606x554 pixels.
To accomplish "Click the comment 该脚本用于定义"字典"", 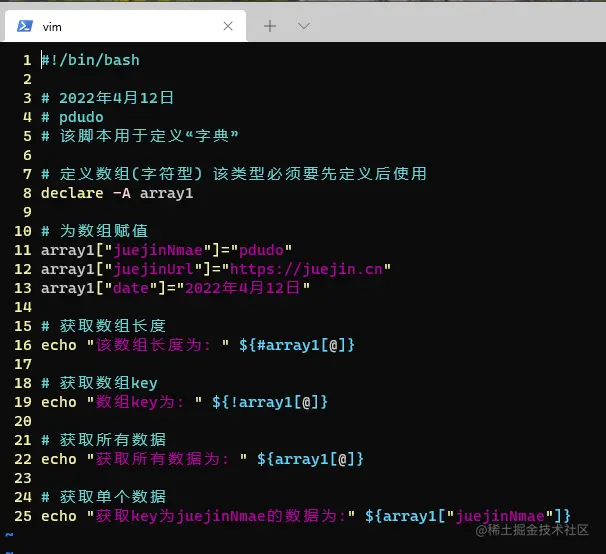I will tap(140, 136).
